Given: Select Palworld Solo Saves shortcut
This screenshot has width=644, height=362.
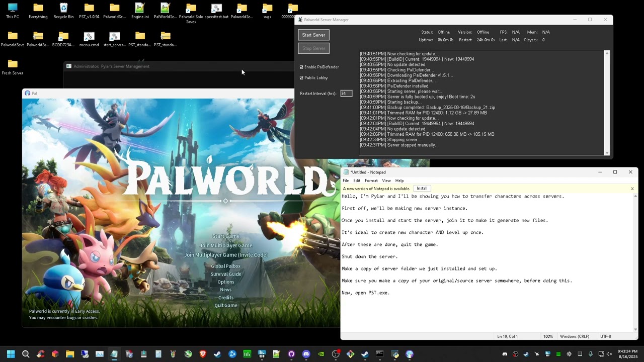Looking at the screenshot, I should coord(191,13).
